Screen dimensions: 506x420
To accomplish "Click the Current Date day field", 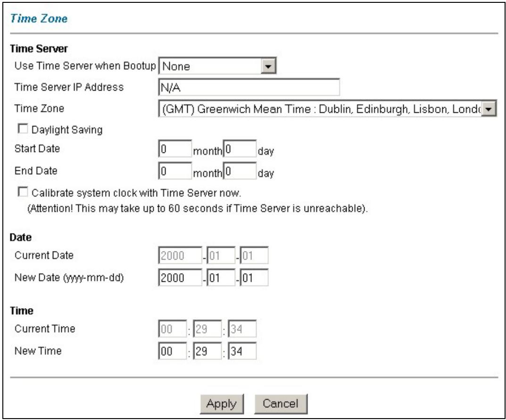I will (x=254, y=255).
